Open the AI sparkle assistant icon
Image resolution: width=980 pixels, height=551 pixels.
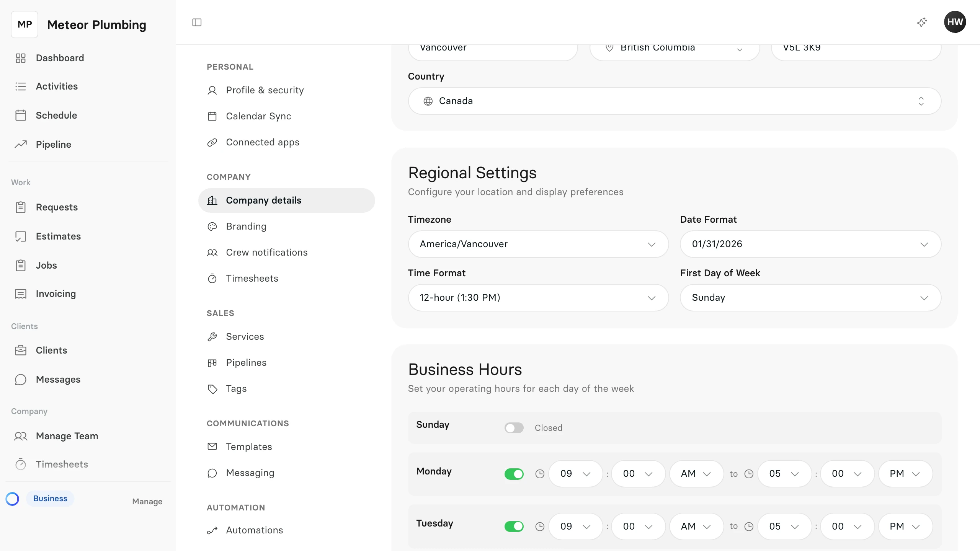922,22
